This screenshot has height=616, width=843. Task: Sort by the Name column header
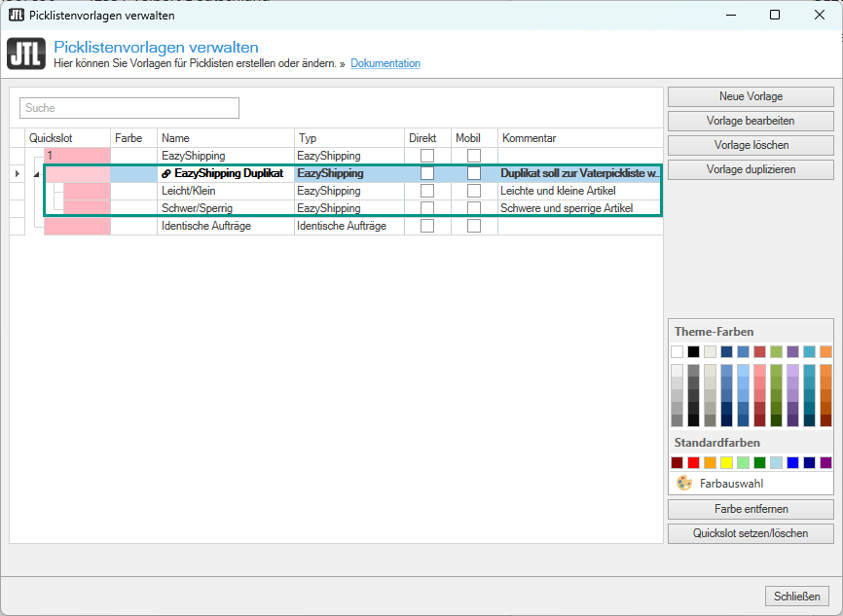pyautogui.click(x=225, y=138)
